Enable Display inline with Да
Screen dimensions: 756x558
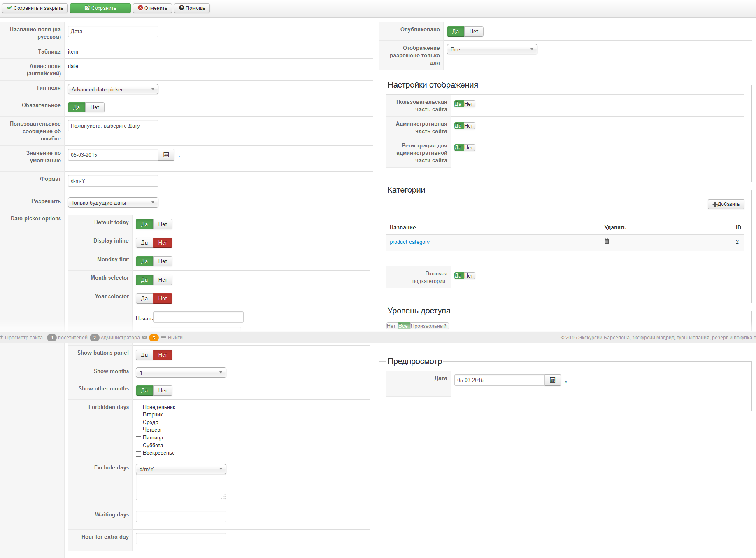coord(144,243)
